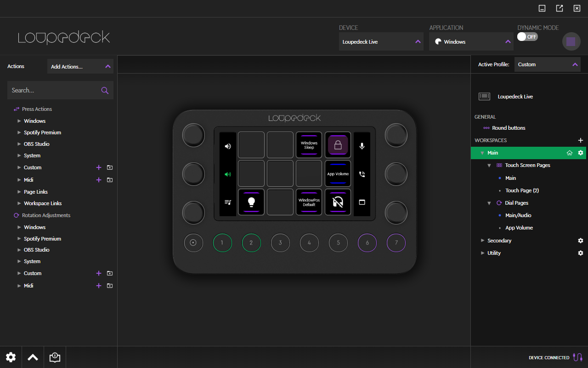Click the window icon on device strip
Viewport: 588px width, 368px height.
[x=362, y=202]
